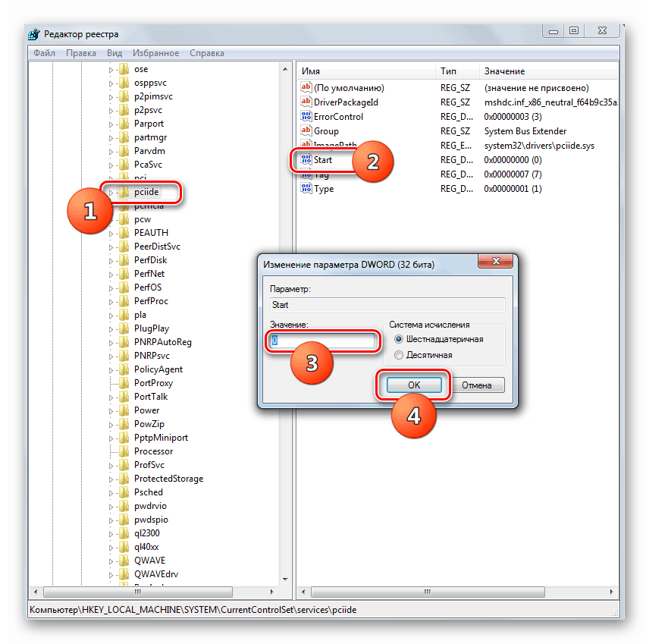Viewport: 649px width, 644px height.
Task: Select the Шестнадцатеричная radio button
Action: click(399, 340)
